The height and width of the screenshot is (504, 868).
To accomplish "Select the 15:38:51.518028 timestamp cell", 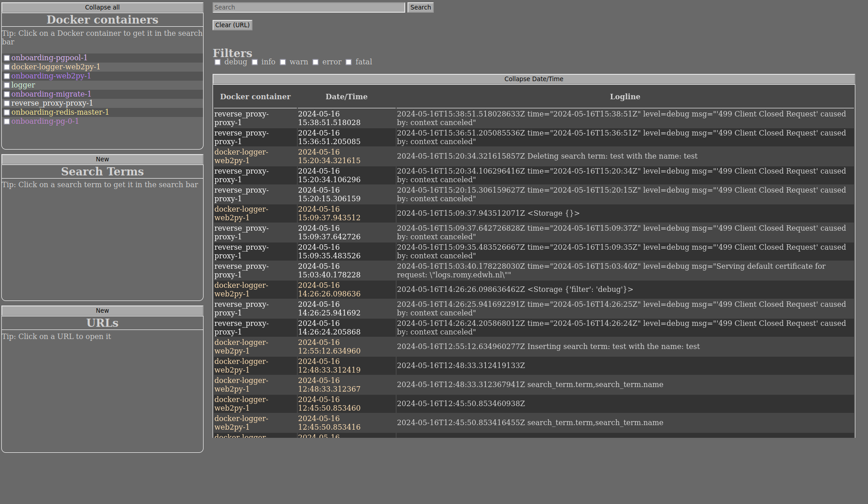I will (346, 118).
